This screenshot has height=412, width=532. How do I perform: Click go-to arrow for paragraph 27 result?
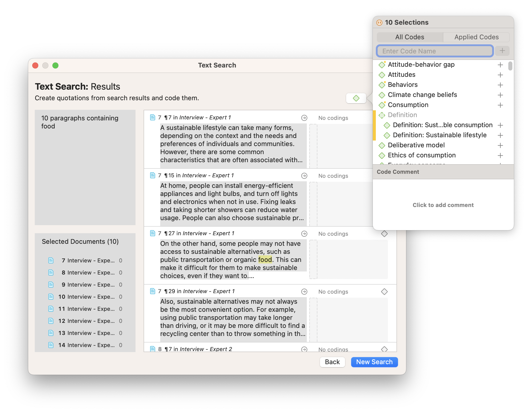tap(304, 234)
